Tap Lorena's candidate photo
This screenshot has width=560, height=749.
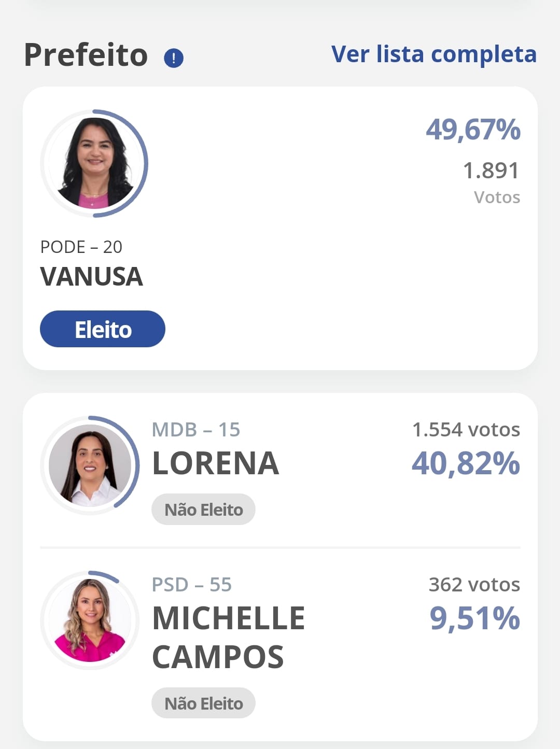[x=90, y=465]
